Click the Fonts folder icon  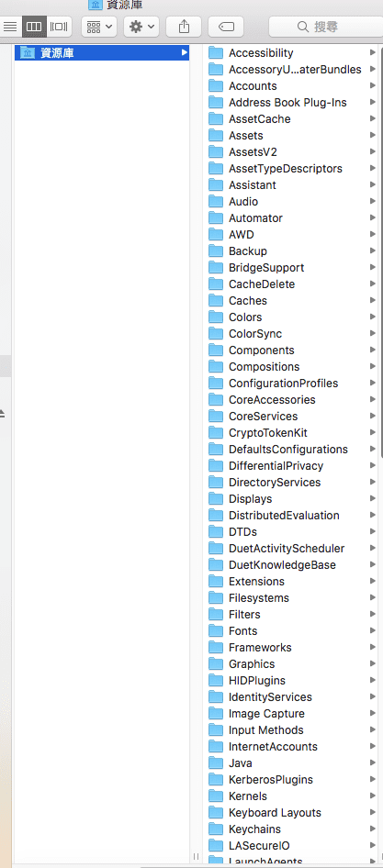[216, 630]
